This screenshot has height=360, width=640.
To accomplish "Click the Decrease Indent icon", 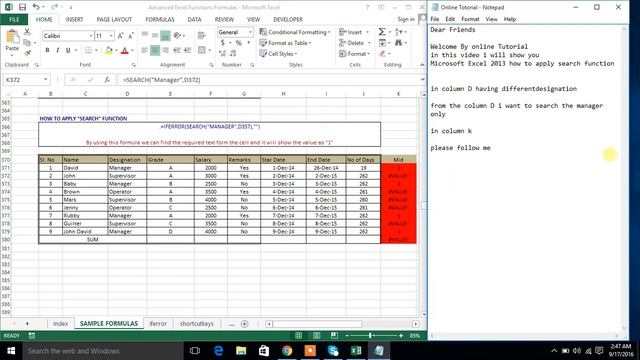I will coord(177,50).
